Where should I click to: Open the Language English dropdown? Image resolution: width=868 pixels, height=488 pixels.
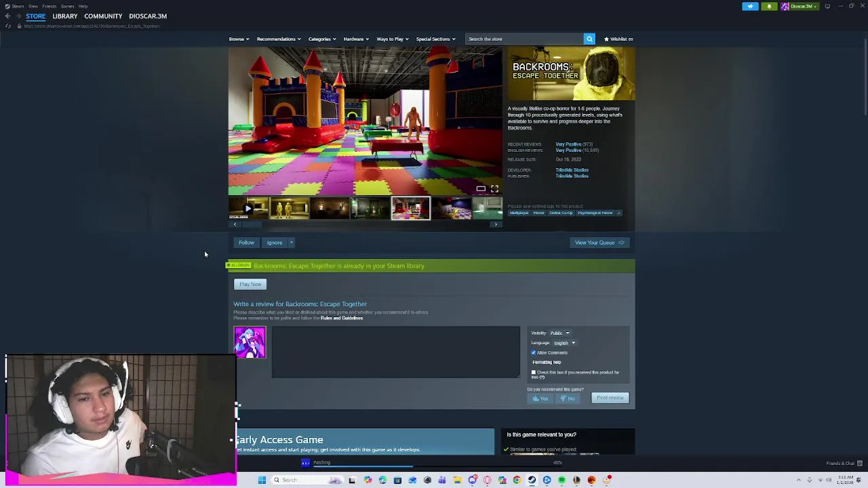564,343
